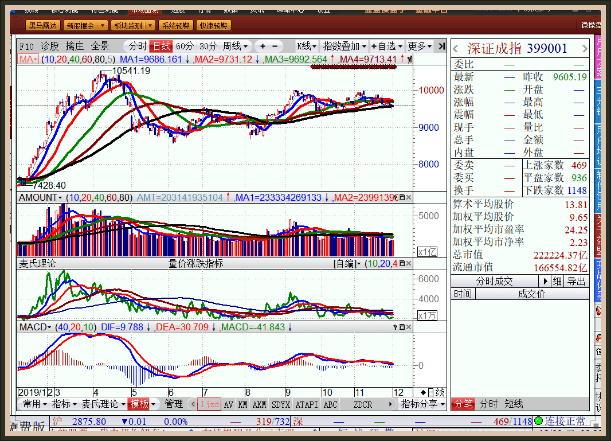Open the arrow of the third orange toolbar button
611x441 pixels.
pos(150,25)
